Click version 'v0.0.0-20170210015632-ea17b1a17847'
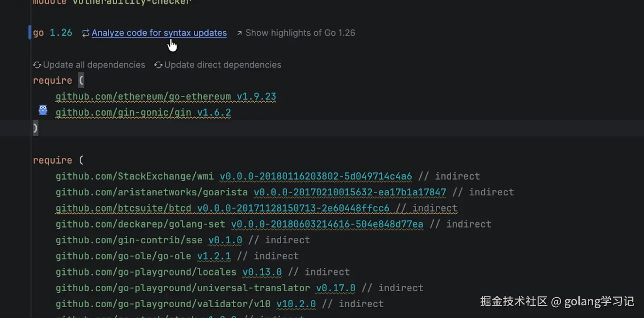Viewport: 644px width, 318px height. point(350,192)
